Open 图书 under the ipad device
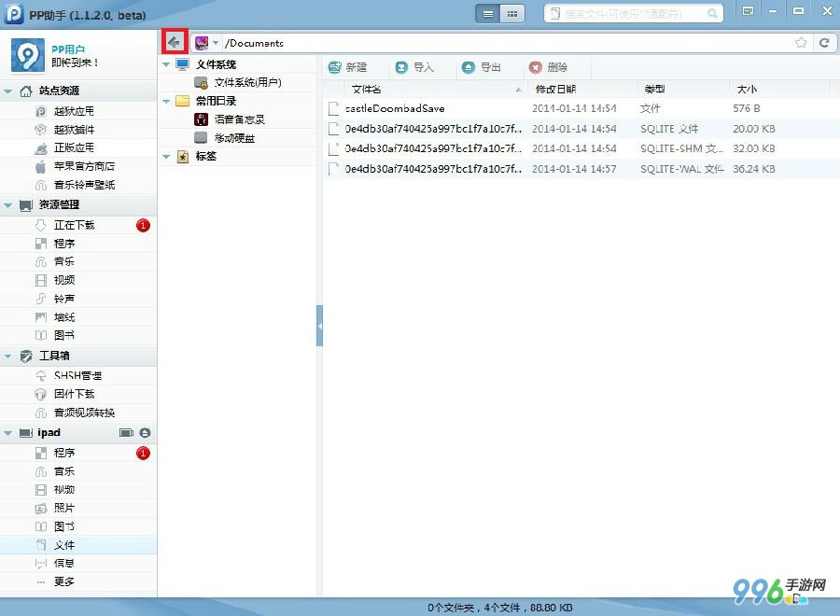 coord(78,527)
